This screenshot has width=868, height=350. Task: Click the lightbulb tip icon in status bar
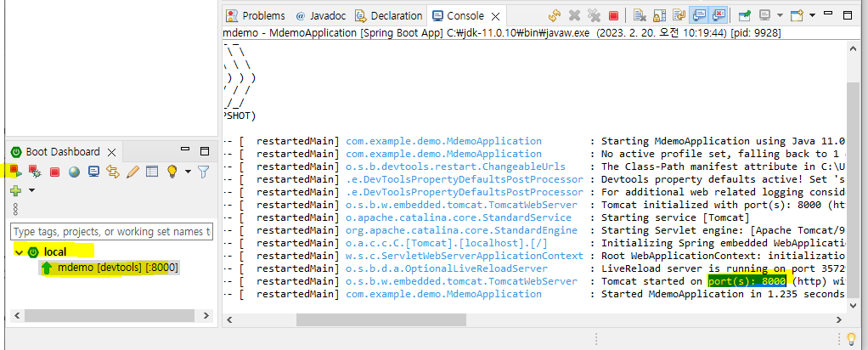pyautogui.click(x=851, y=338)
